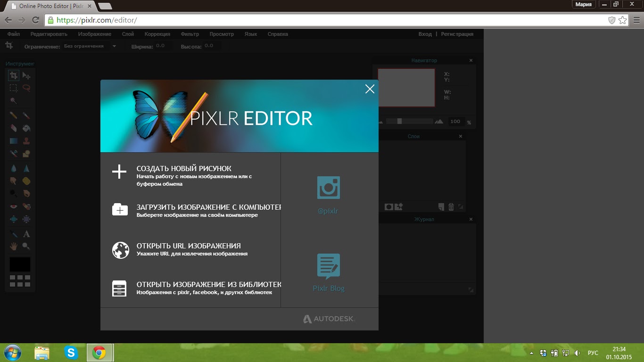The width and height of the screenshot is (644, 362).
Task: Select the Gradient tool
Action: [x=14, y=141]
